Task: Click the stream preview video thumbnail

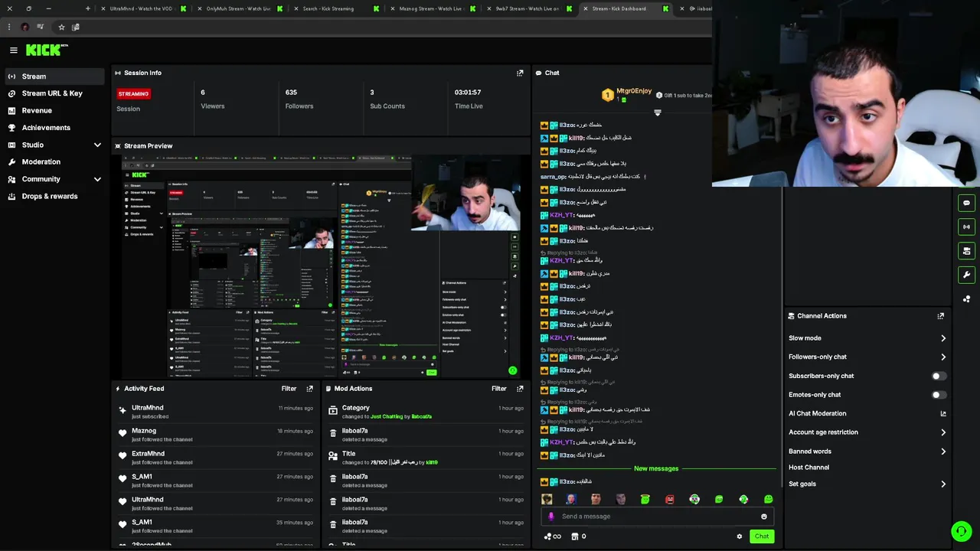Action: 321,266
